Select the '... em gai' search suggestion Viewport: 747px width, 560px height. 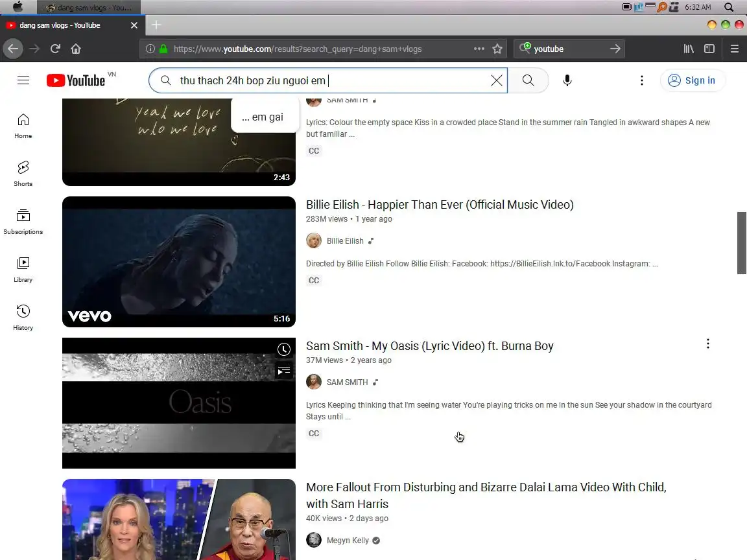[x=265, y=117]
